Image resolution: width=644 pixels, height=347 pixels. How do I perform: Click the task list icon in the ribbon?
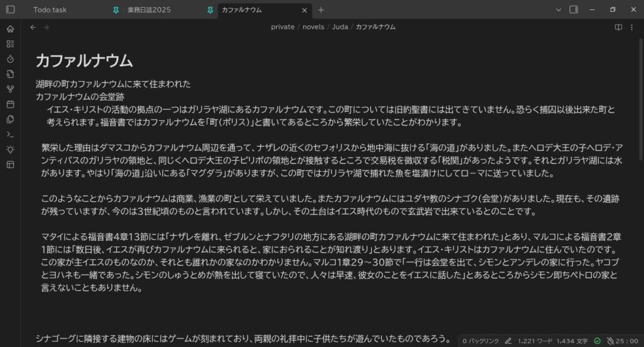pyautogui.click(x=10, y=44)
